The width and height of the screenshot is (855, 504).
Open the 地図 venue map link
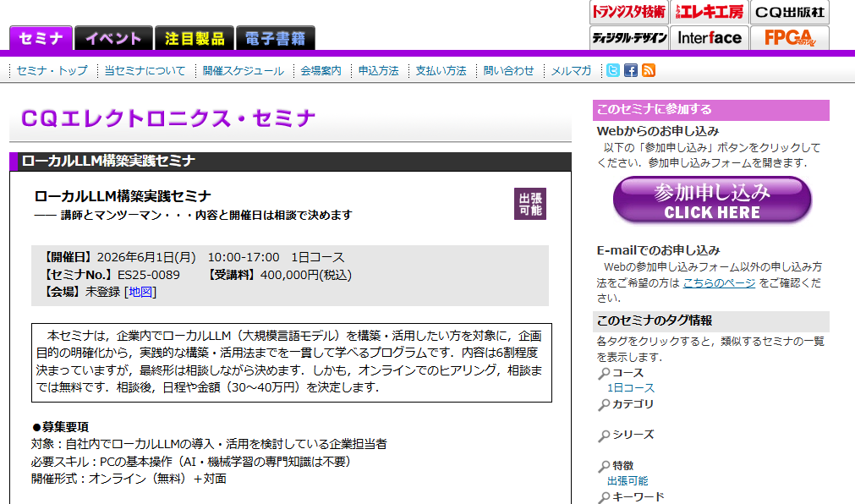click(x=140, y=292)
